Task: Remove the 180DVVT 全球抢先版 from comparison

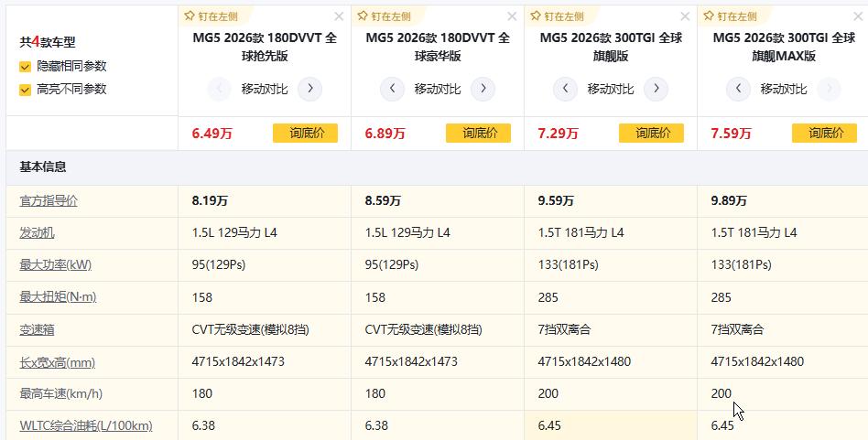Action: tap(339, 16)
